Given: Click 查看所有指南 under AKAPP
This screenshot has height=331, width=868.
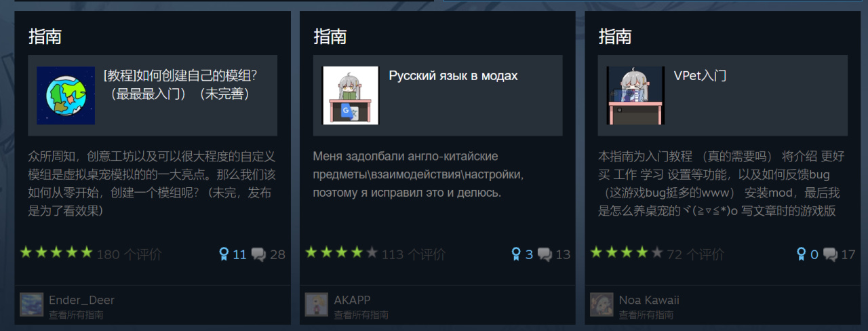Looking at the screenshot, I should click(361, 315).
